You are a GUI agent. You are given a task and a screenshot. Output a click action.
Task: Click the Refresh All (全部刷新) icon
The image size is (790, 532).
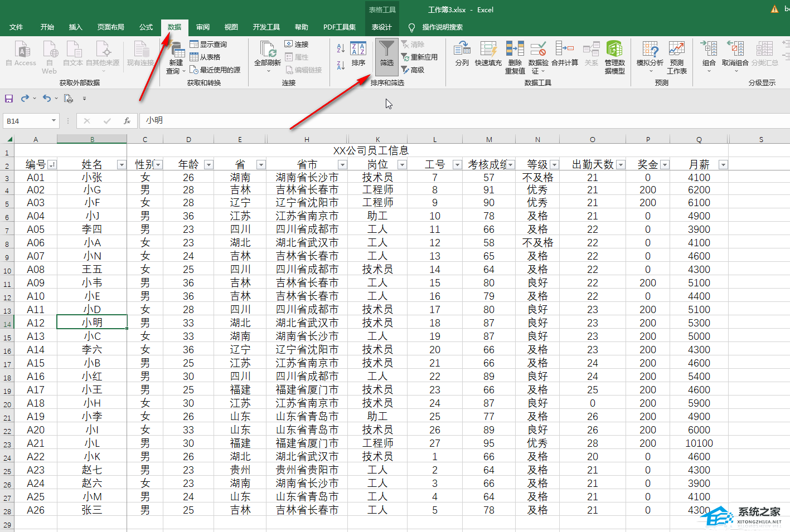[267, 49]
